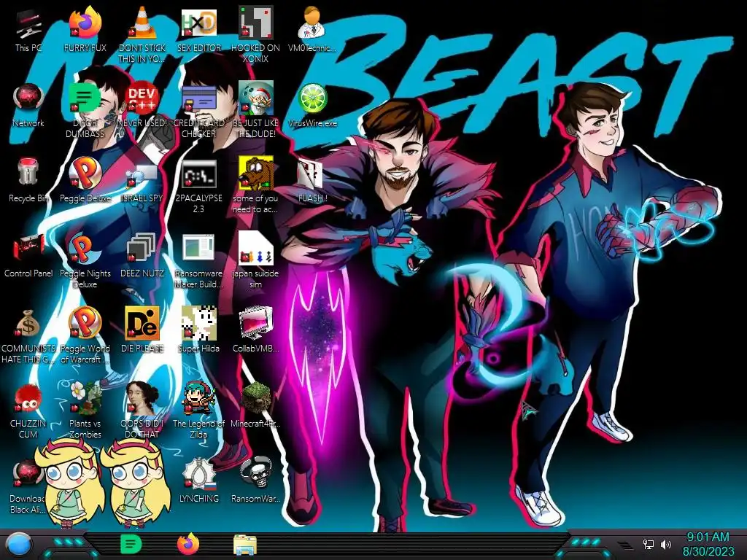This screenshot has width=747, height=560.
Task: Open the volume speaker tray icon
Action: point(665,544)
